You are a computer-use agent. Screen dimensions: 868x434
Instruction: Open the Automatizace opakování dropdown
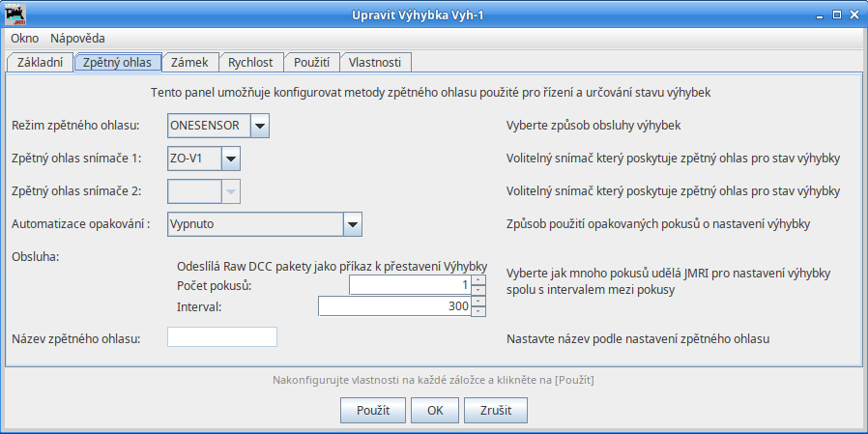(x=352, y=223)
